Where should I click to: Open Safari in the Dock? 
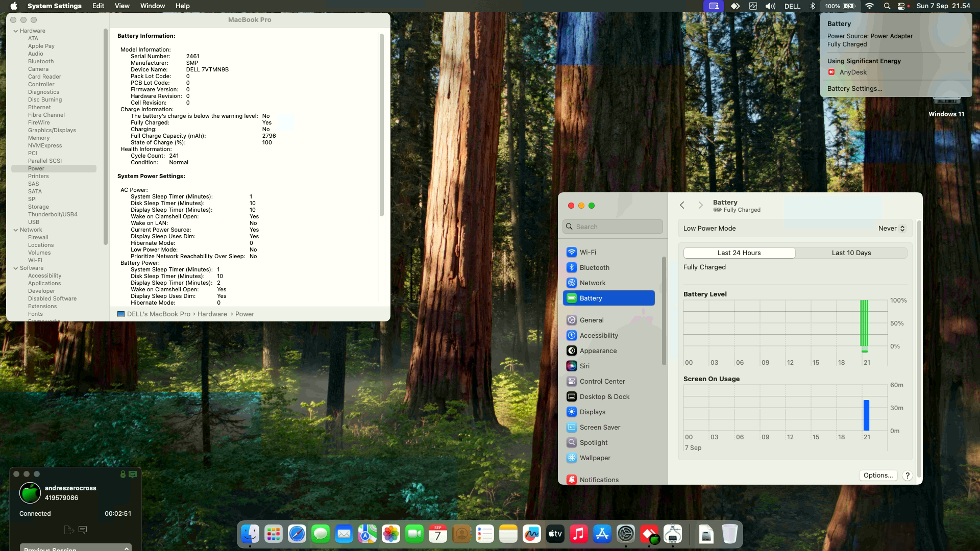point(297,534)
